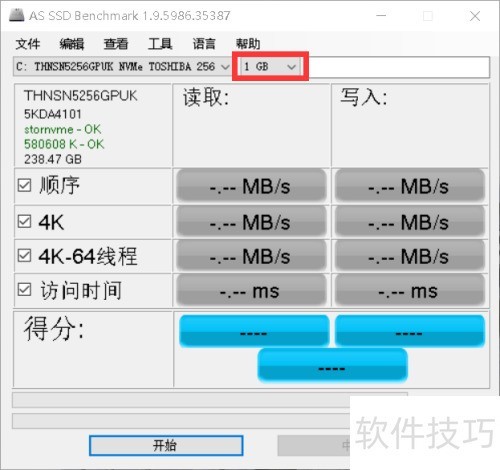Click the 4K-64线程 read result field
500x470 pixels.
(251, 256)
